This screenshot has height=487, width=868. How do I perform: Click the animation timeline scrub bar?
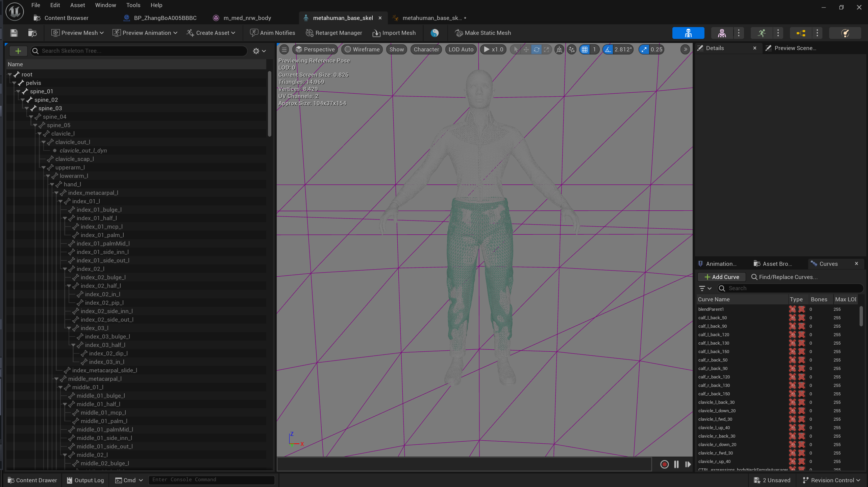pyautogui.click(x=464, y=464)
